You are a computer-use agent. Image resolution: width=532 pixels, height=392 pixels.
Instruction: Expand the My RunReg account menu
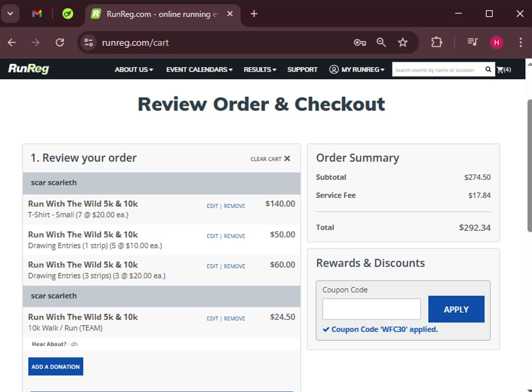(357, 70)
